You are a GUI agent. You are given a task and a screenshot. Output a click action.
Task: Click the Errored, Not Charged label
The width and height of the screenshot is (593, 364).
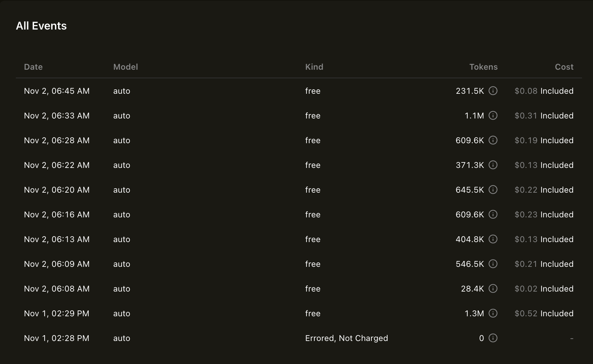point(346,338)
